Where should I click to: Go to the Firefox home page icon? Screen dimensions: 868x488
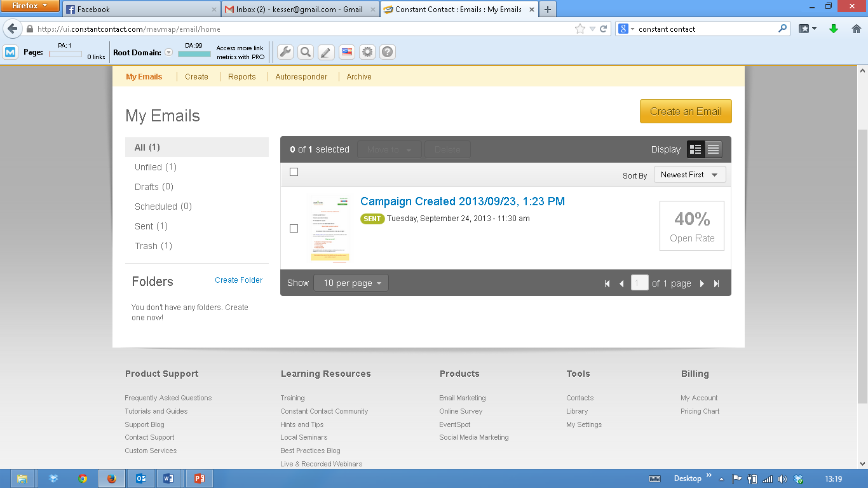(856, 29)
